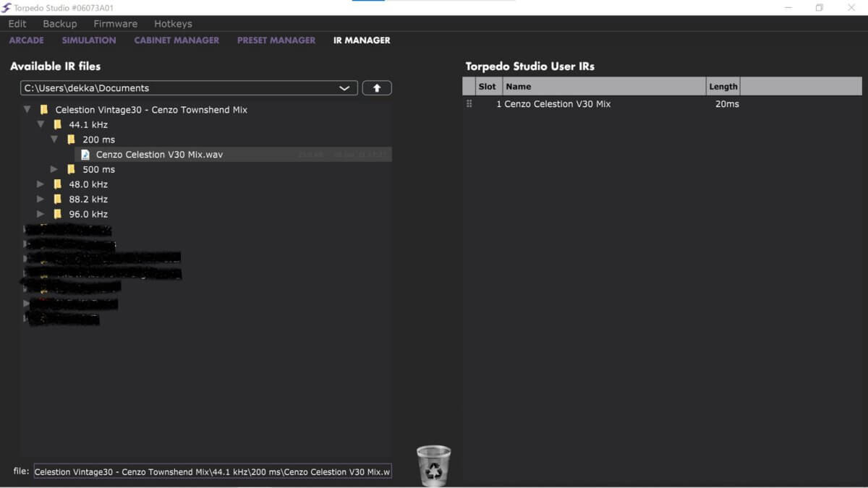This screenshot has height=488, width=868.
Task: Select Cenzo Celestion V30 Mix.wav file
Action: pyautogui.click(x=234, y=155)
